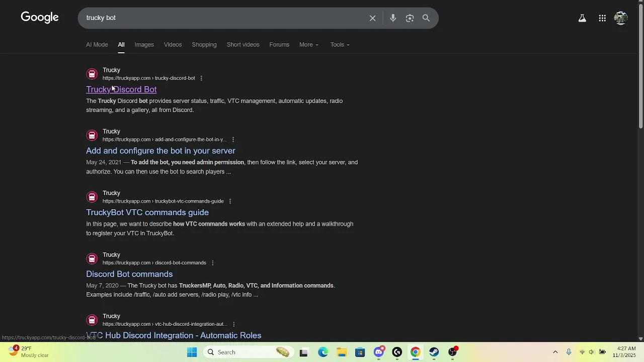
Task: Switch to Shopping tab
Action: pyautogui.click(x=204, y=45)
